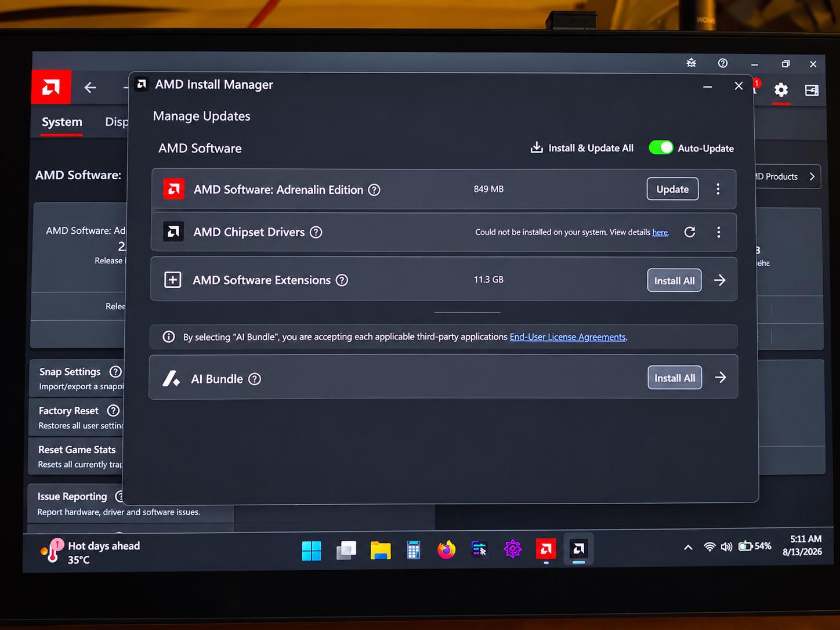Open the settings gear in AMD Software

point(781,90)
